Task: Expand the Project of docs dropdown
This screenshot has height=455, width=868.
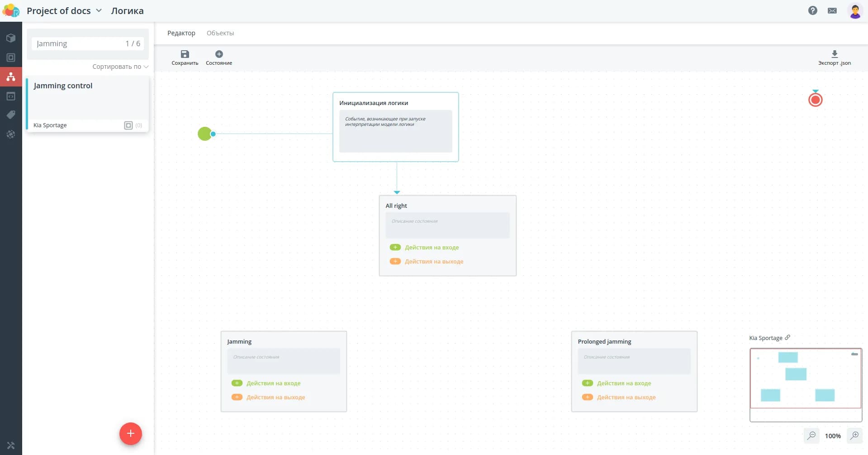Action: click(99, 10)
